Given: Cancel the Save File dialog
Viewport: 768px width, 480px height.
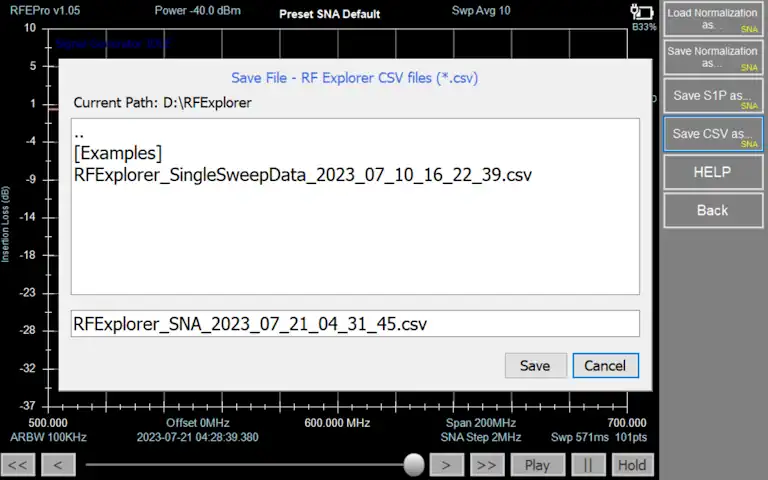Looking at the screenshot, I should pos(605,365).
